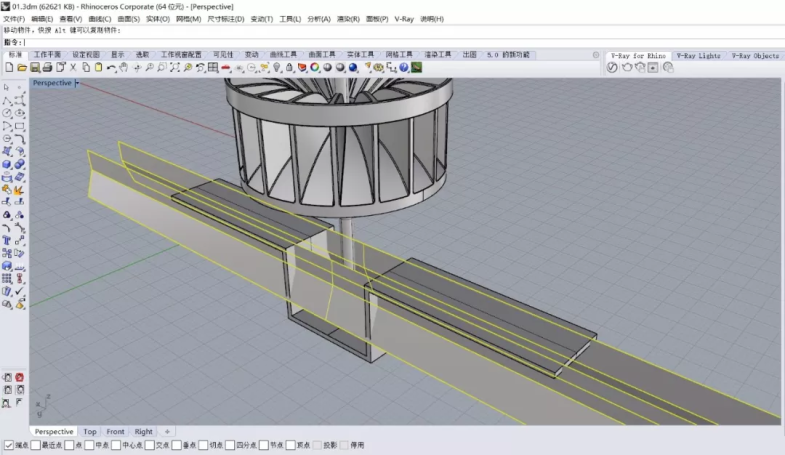Click the Print icon in toolbar
This screenshot has width=785, height=455.
point(46,68)
